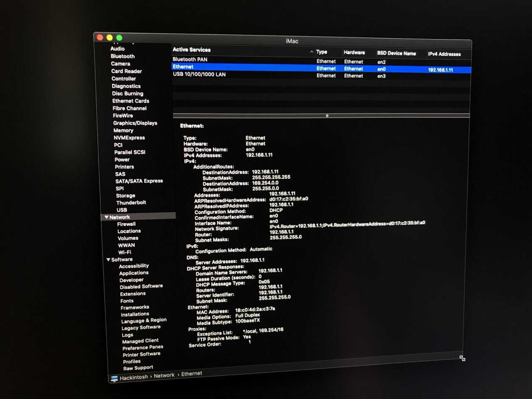
Task: Select SAS in the sidebar
Action: point(120,174)
